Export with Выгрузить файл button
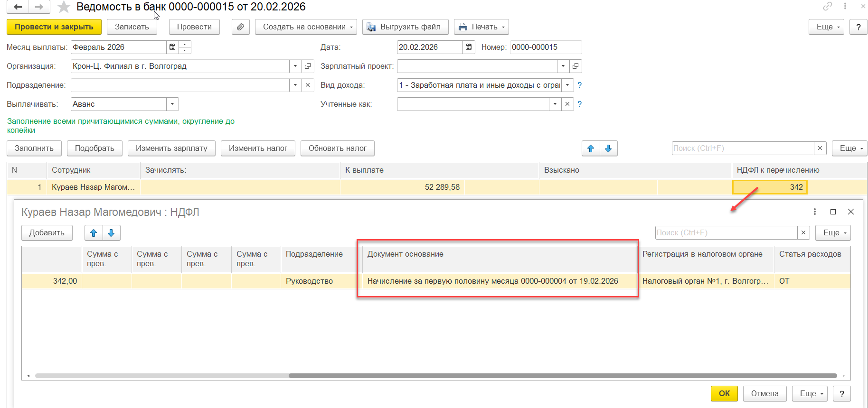 pos(406,27)
